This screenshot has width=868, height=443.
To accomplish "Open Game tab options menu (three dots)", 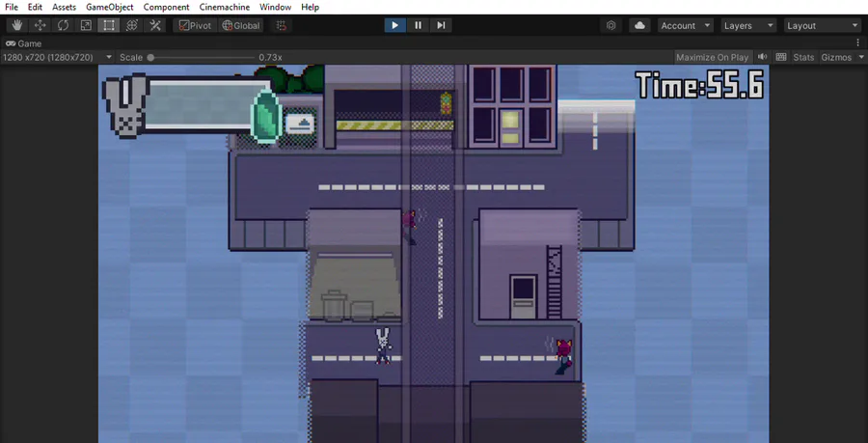I will click(x=858, y=43).
